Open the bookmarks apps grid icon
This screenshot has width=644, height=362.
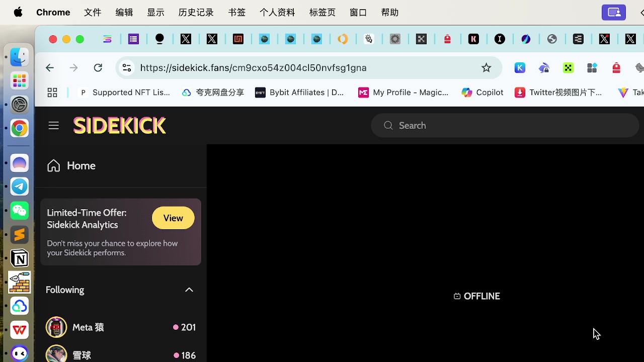[x=52, y=93]
